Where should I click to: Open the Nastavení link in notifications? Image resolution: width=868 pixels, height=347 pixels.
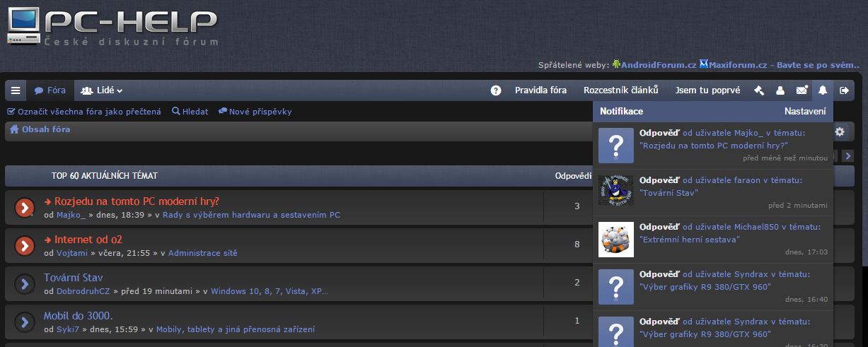pos(804,112)
